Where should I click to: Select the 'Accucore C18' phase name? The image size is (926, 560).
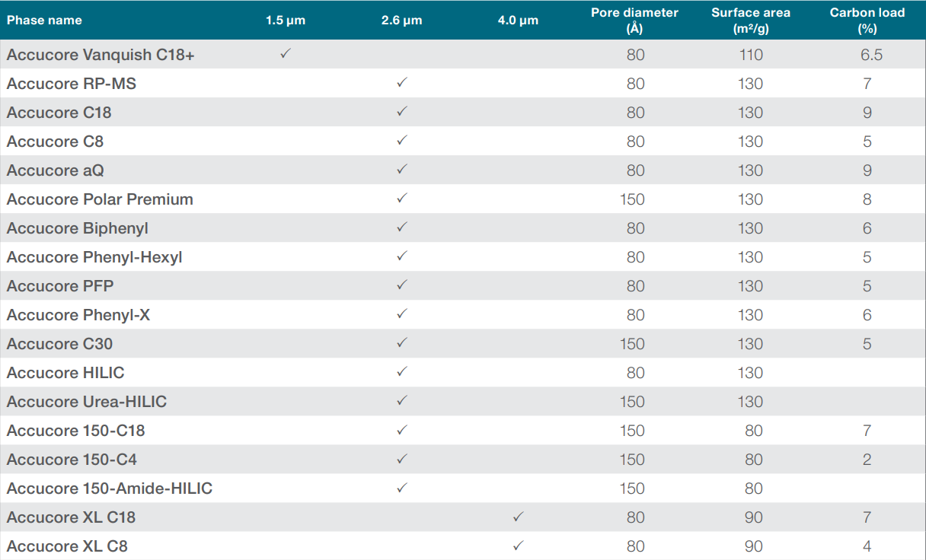(x=59, y=113)
